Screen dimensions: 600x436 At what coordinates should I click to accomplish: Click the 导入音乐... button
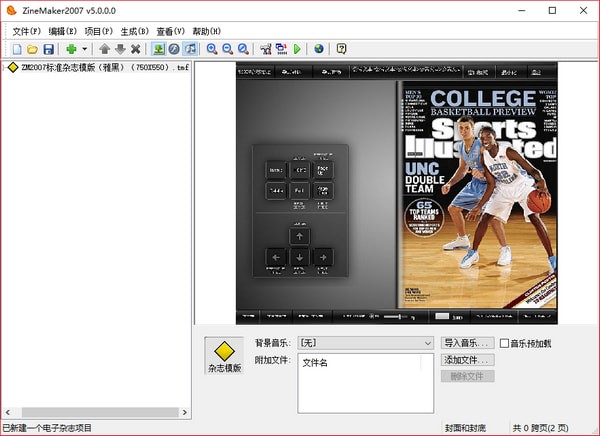point(467,343)
